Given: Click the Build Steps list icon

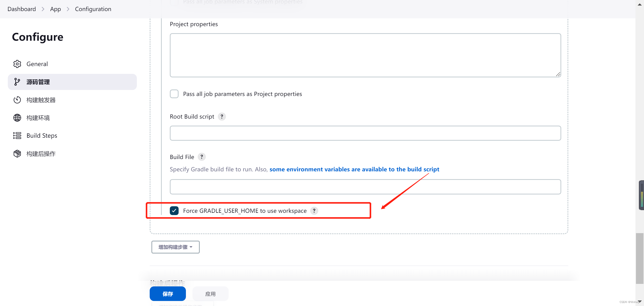Looking at the screenshot, I should (x=17, y=136).
